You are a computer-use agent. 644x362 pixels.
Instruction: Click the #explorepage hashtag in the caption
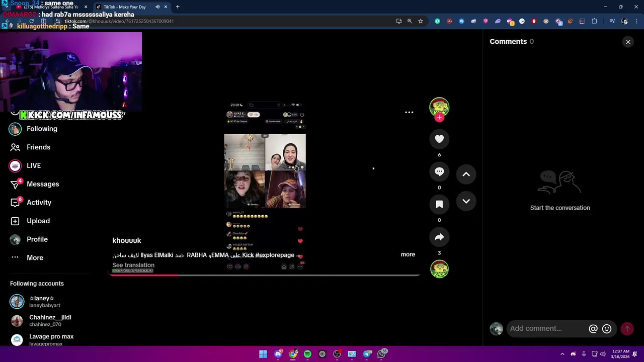275,255
